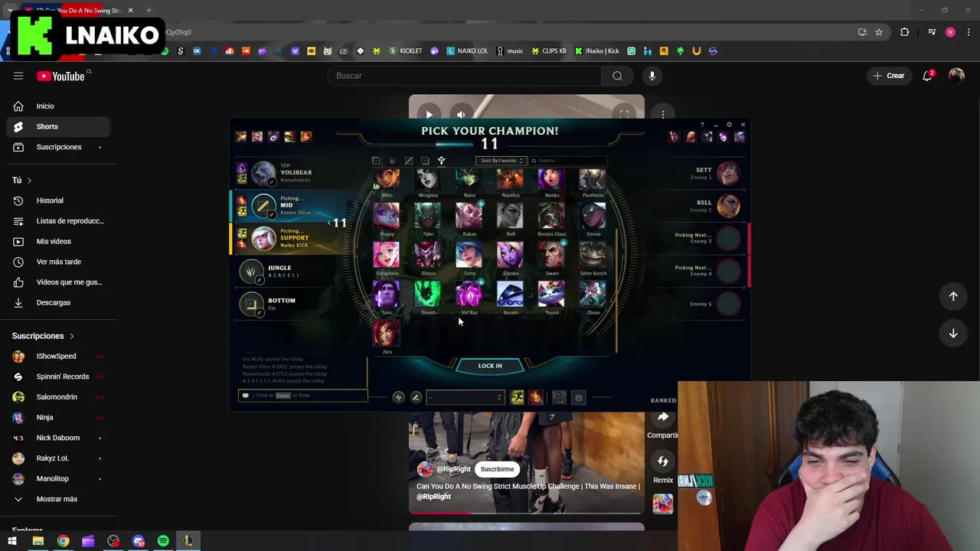Expand Mostrar más in subscriptions
980x551 pixels.
[x=55, y=499]
